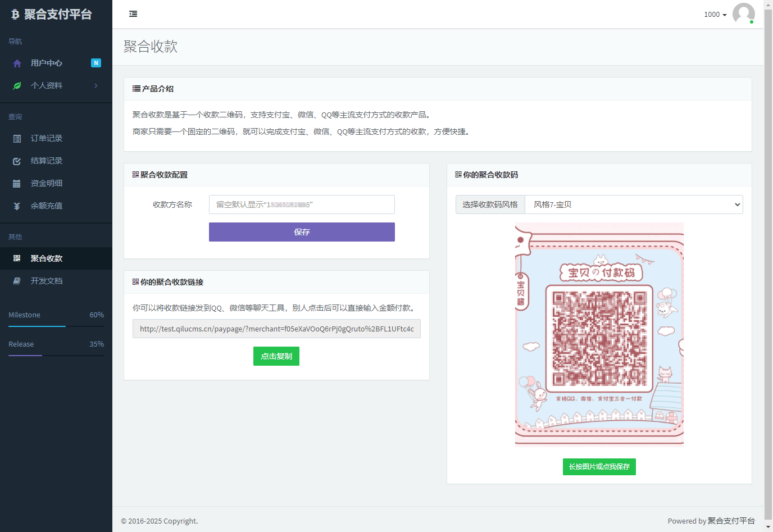This screenshot has width=773, height=532.
Task: Click the 宝贝付款码 QR code image
Action: click(x=599, y=334)
